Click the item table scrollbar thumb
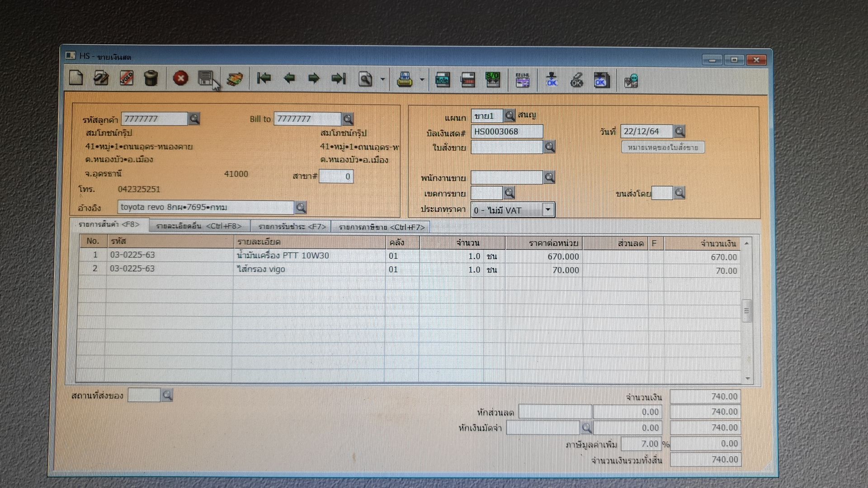 [x=747, y=311]
